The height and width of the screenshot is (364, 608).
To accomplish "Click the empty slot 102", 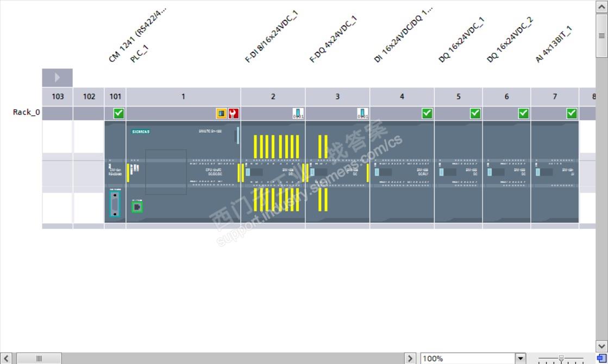I will (x=89, y=172).
